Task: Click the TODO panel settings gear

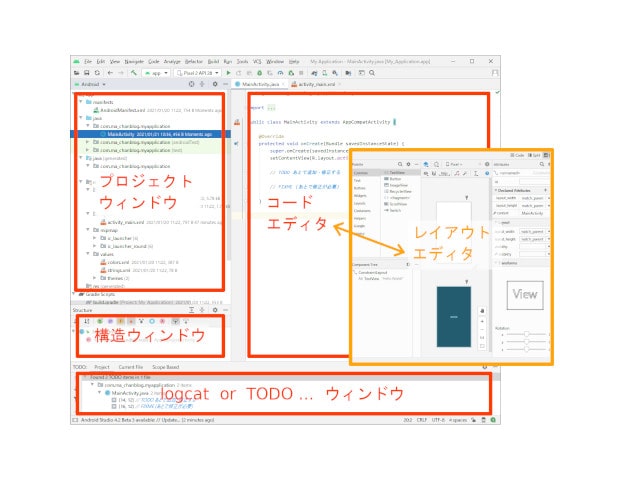Action: coord(485,367)
